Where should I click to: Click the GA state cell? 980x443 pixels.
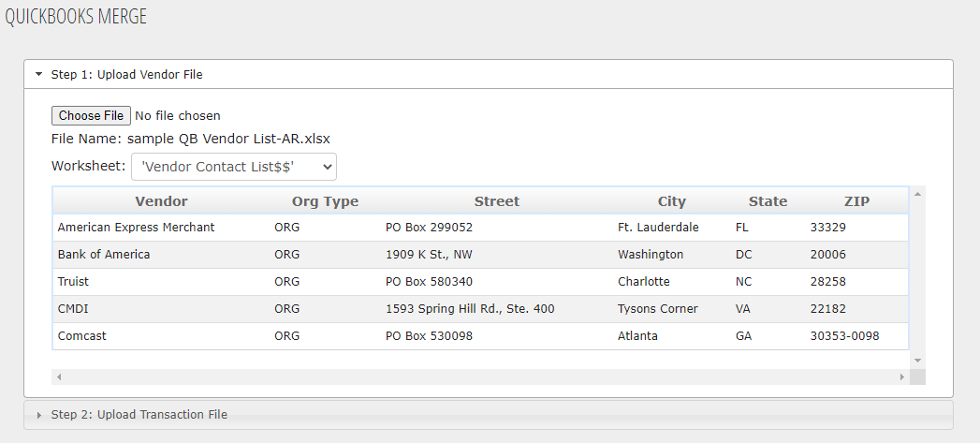tap(768, 336)
